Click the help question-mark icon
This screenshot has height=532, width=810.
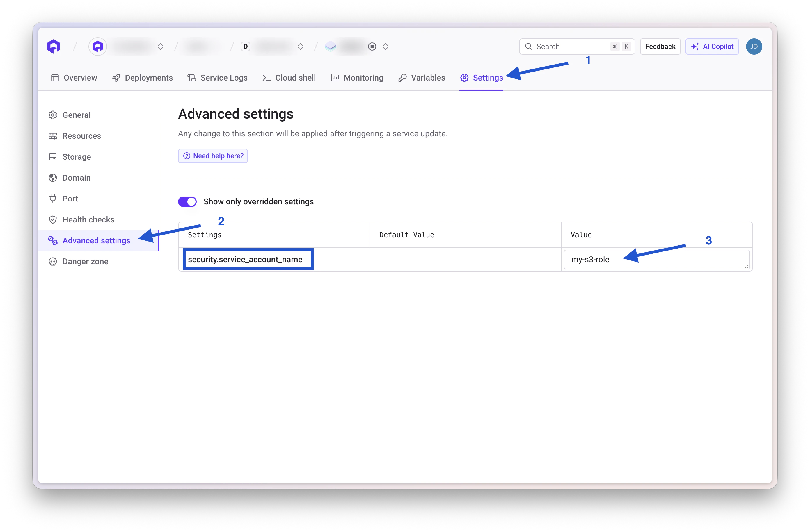click(186, 156)
